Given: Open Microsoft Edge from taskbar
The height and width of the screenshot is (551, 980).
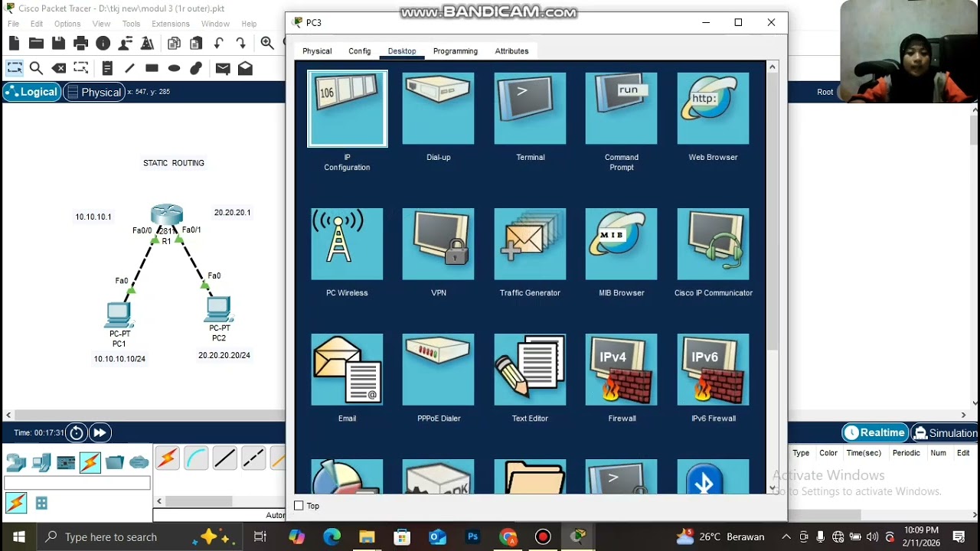Looking at the screenshot, I should [x=332, y=537].
